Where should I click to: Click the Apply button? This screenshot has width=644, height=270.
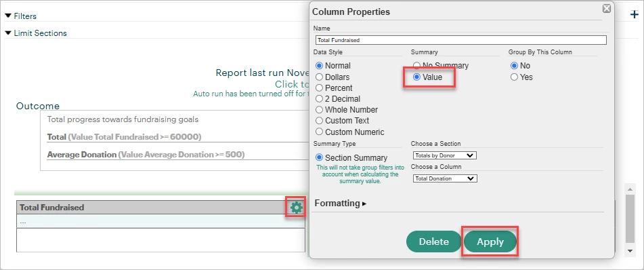490,242
